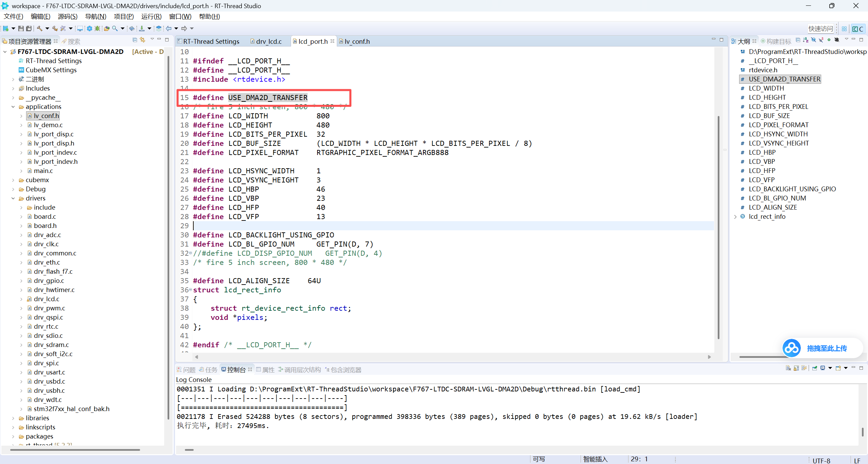The image size is (868, 464).
Task: Click the editor scroll-right arrow
Action: pyautogui.click(x=709, y=357)
